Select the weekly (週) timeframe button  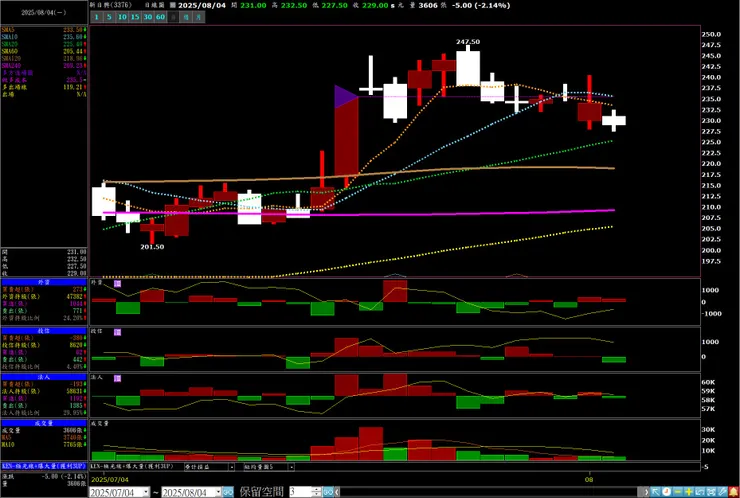click(x=186, y=17)
